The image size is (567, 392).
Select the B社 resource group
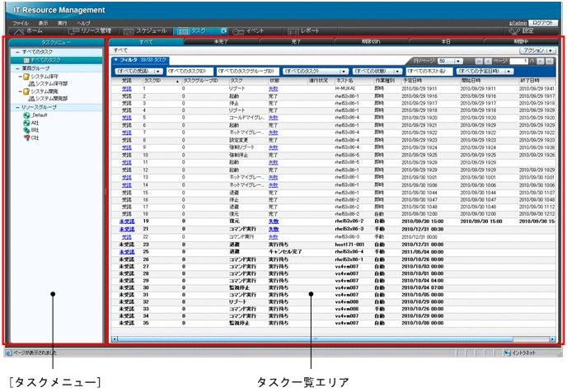click(x=31, y=130)
